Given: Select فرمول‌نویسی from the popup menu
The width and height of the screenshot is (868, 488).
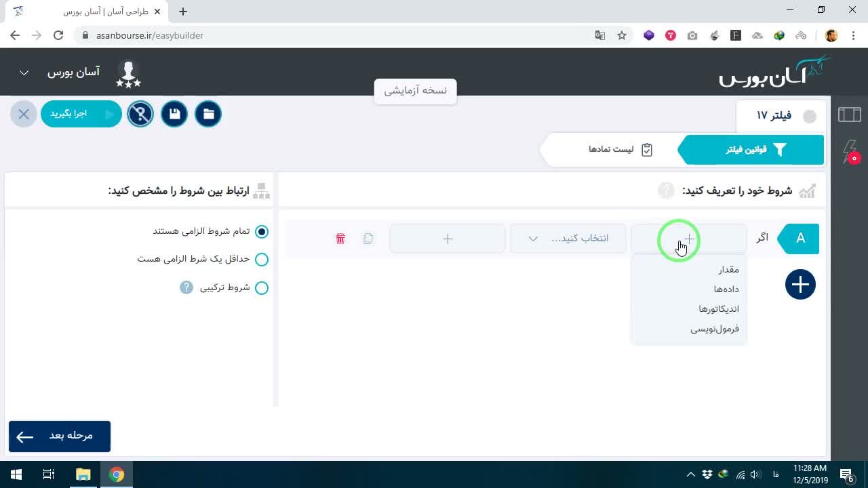Looking at the screenshot, I should (x=715, y=329).
